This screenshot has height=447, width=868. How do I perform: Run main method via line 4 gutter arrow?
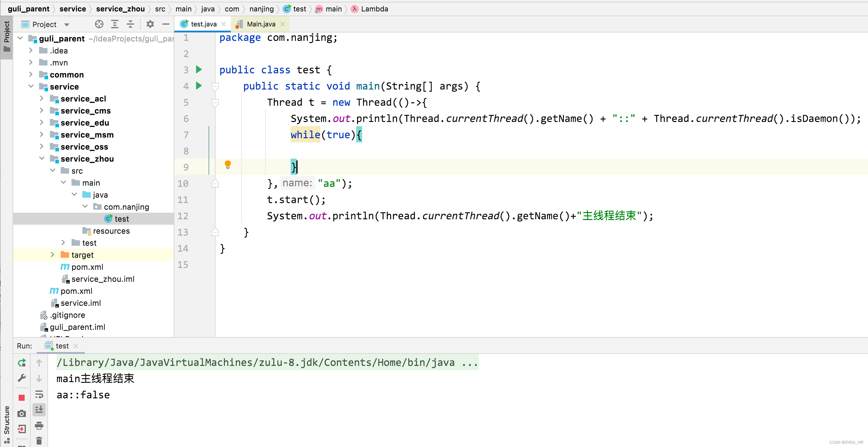pyautogui.click(x=199, y=86)
